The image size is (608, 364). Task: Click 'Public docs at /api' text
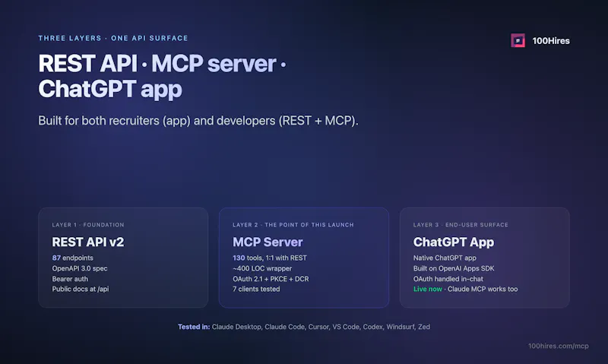pyautogui.click(x=81, y=289)
